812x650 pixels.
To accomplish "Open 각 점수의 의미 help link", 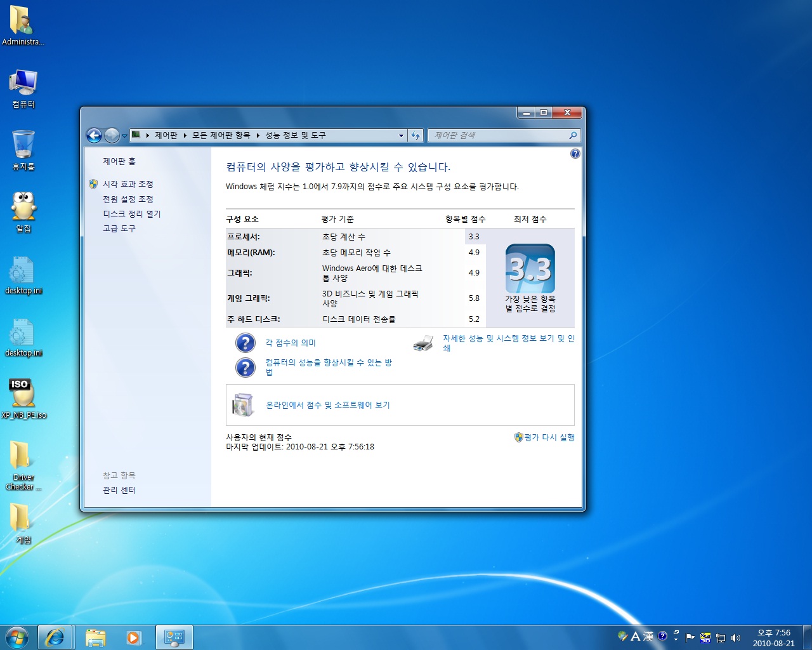I will [x=291, y=343].
